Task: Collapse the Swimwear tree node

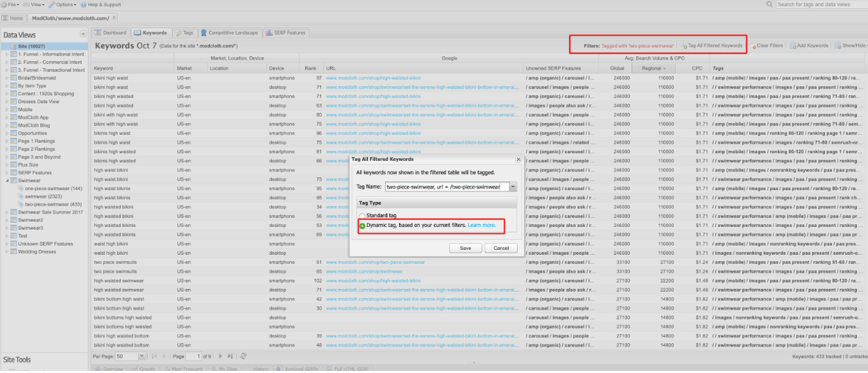Action: tap(7, 180)
